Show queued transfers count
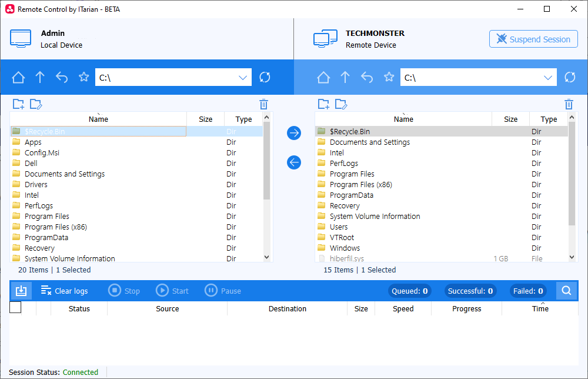 click(409, 291)
